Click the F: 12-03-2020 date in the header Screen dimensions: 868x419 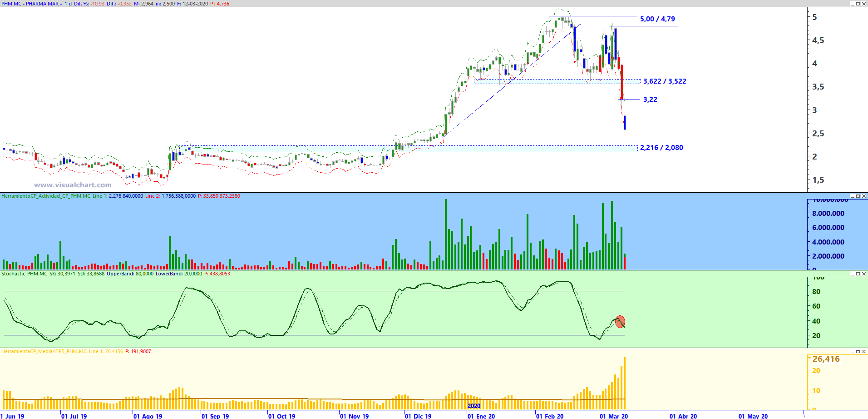coord(192,4)
